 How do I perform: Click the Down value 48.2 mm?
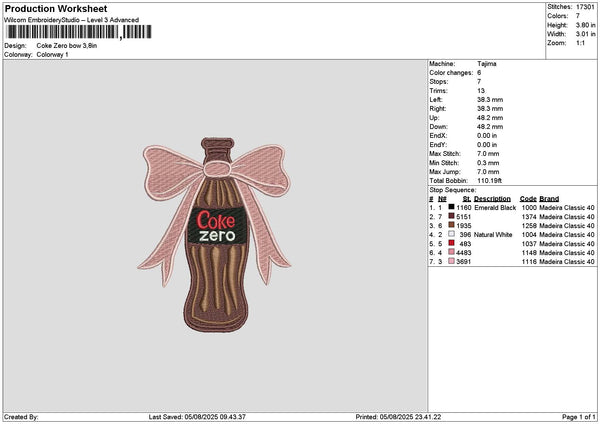[490, 127]
